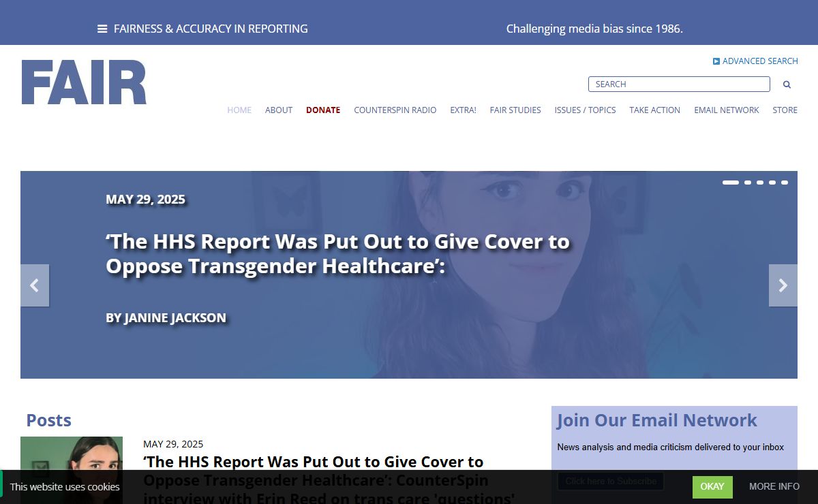Click the search magnifier icon
The image size is (818, 504).
pyautogui.click(x=787, y=84)
